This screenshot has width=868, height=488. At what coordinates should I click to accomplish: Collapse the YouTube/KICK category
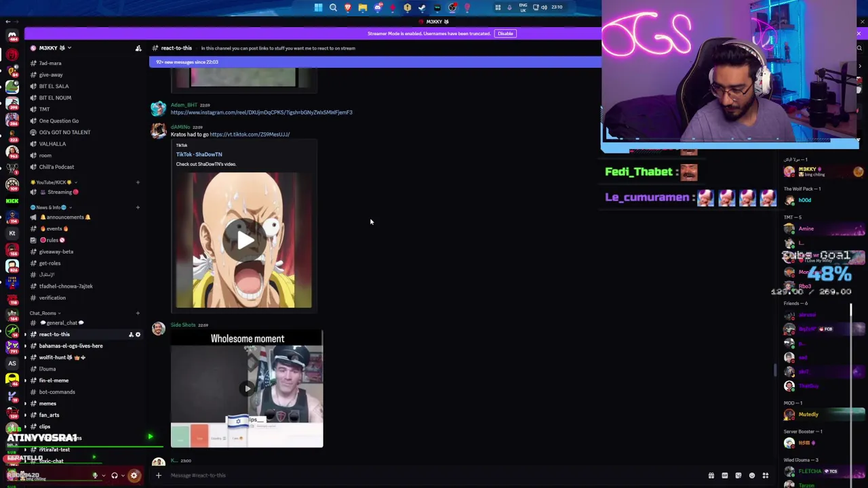pyautogui.click(x=53, y=182)
